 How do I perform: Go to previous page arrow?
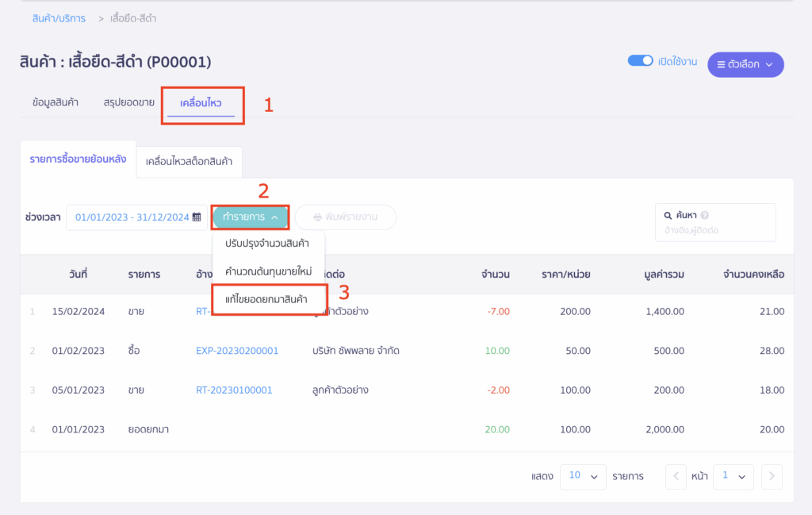[x=676, y=476]
